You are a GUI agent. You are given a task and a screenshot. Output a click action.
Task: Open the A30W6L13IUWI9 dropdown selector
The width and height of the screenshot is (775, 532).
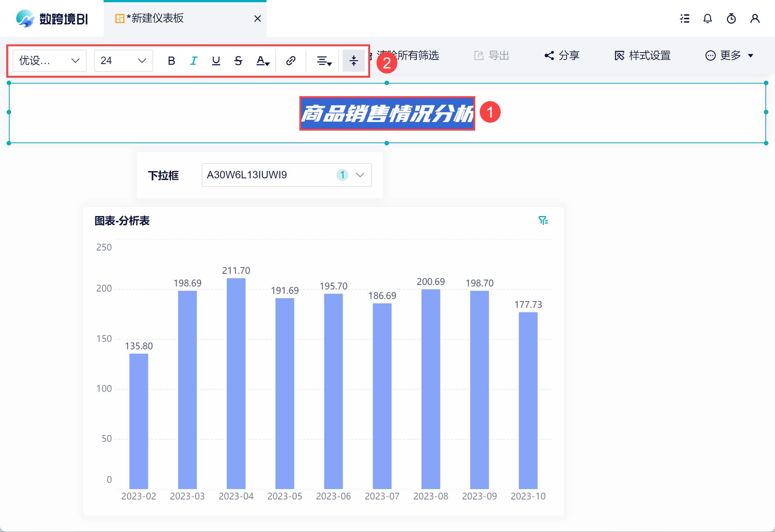coord(286,175)
